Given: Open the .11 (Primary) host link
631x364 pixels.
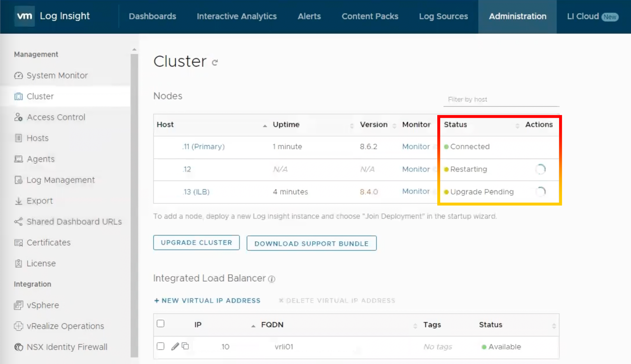Looking at the screenshot, I should pos(203,147).
